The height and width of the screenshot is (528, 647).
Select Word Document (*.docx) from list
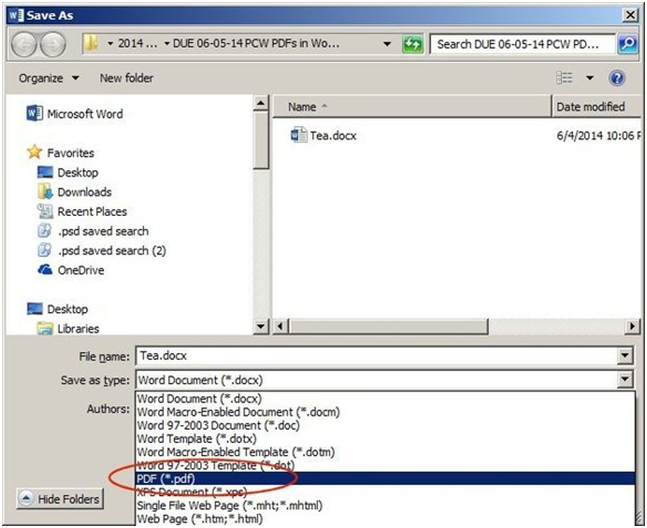click(385, 398)
